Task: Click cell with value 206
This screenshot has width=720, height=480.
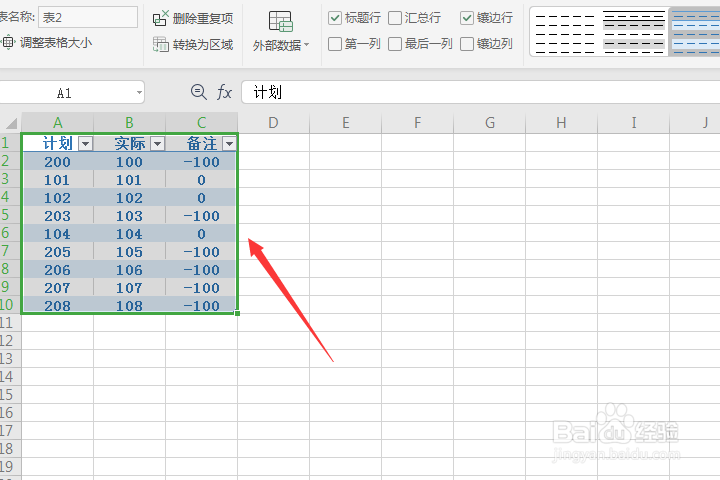Action: coord(57,270)
